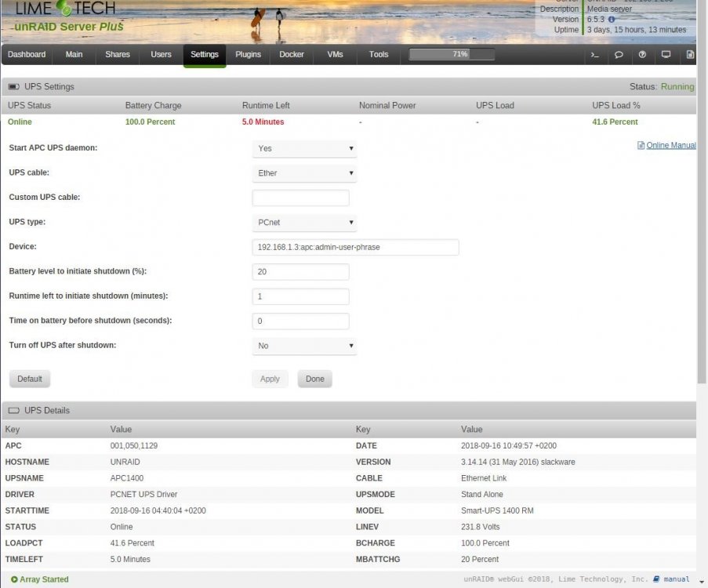Open the UPS cable dropdown
This screenshot has width=708, height=588.
coord(304,173)
